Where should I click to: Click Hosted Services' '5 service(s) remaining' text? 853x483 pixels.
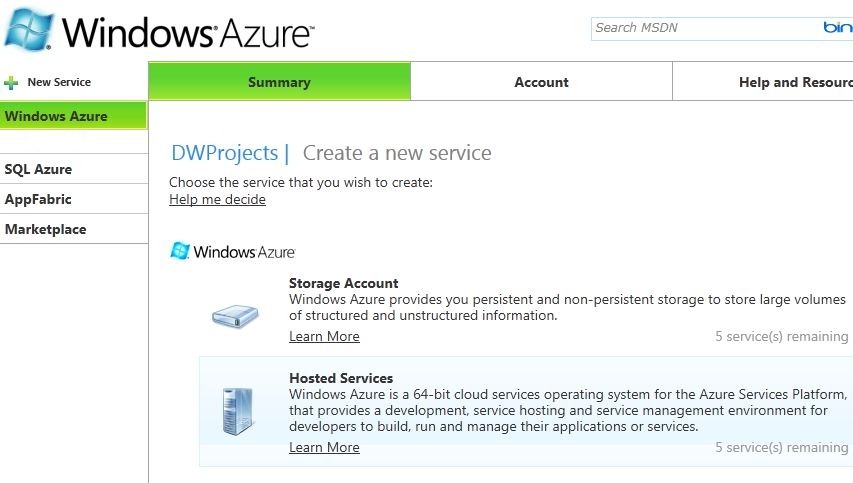781,448
